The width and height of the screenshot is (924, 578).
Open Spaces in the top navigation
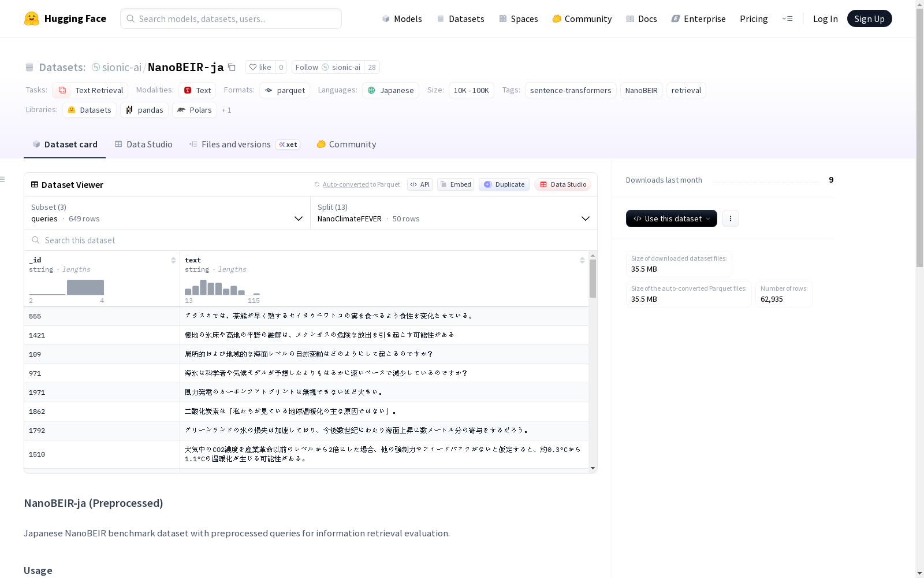(518, 18)
